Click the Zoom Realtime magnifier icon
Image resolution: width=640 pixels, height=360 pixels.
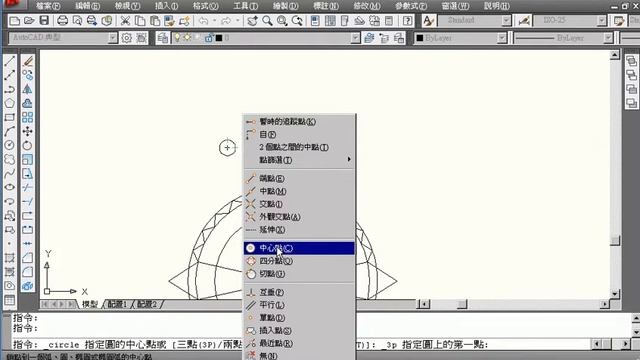point(267,20)
